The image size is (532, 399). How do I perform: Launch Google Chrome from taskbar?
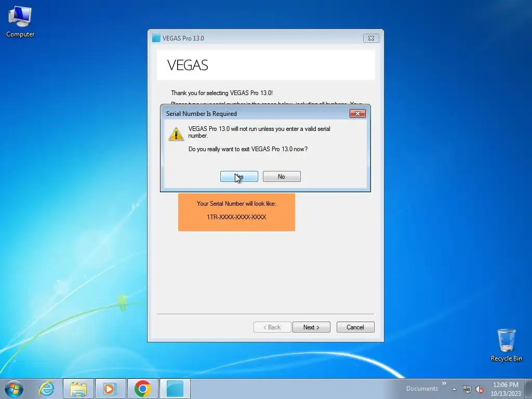tap(142, 389)
